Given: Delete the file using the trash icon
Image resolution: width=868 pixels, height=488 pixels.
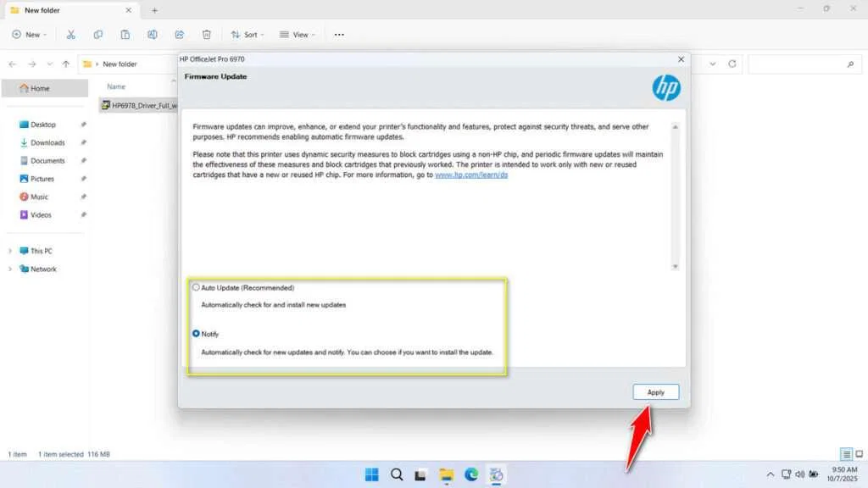Looking at the screenshot, I should [206, 34].
